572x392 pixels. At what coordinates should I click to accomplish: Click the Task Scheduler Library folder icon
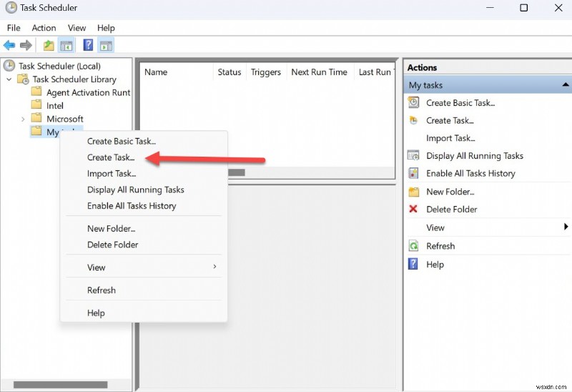coord(23,79)
